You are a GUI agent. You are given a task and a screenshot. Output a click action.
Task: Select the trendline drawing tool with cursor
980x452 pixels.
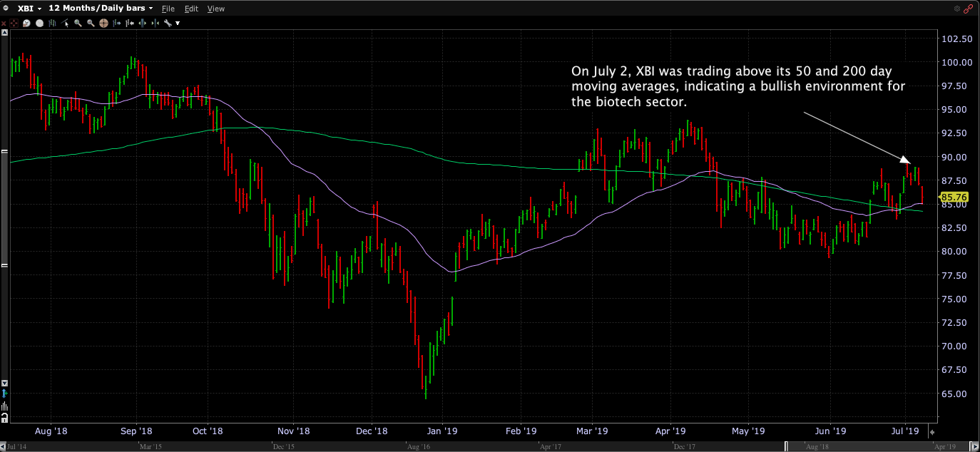click(x=66, y=23)
